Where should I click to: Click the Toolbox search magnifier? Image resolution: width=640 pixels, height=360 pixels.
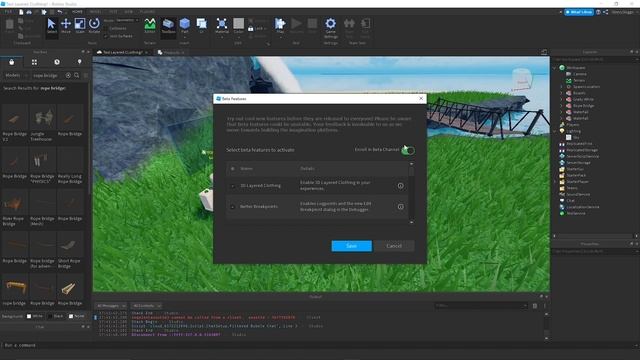(77, 75)
